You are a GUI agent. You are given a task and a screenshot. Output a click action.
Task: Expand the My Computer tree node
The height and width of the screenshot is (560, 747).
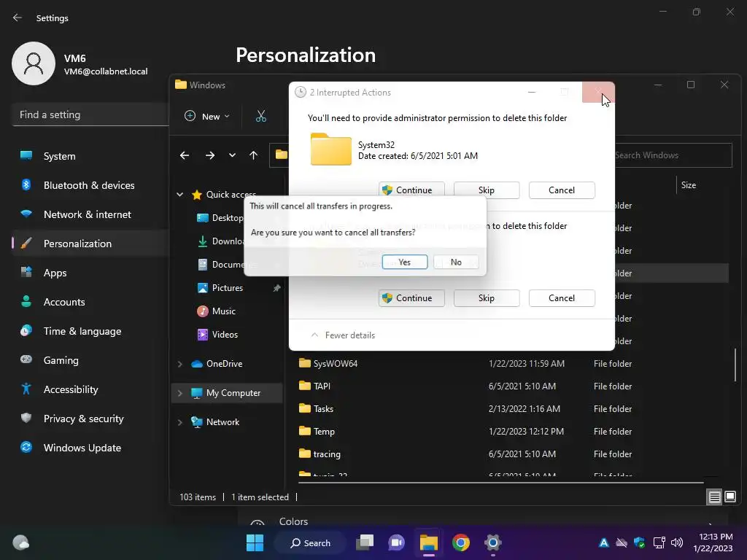[180, 393]
